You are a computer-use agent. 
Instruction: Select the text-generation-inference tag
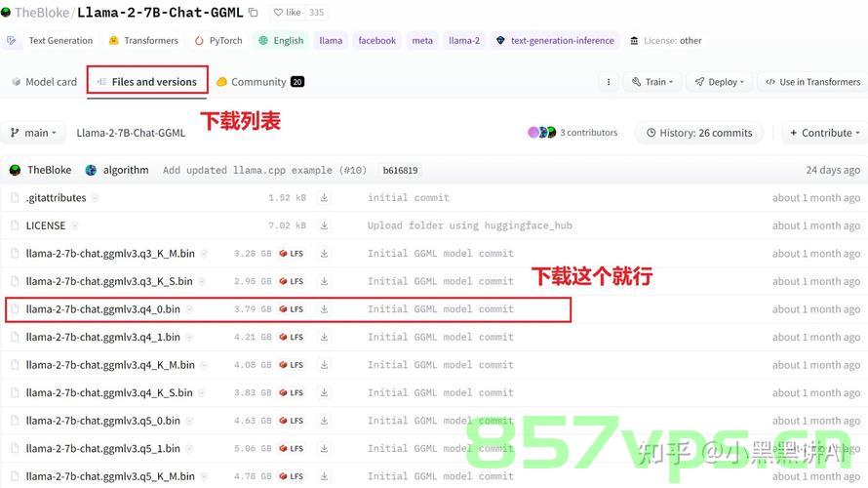[555, 40]
